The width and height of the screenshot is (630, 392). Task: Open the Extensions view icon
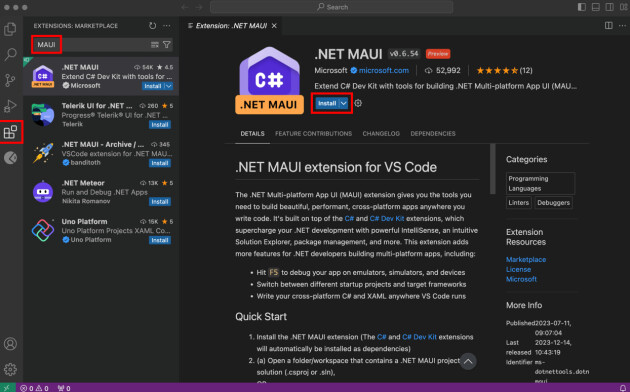[10, 132]
